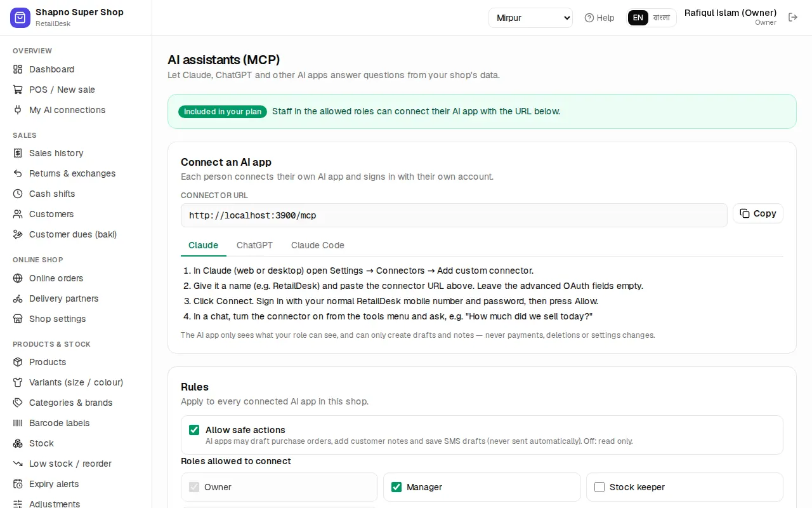Open the Adjustments sidebar menu item
The height and width of the screenshot is (508, 812).
76,503
